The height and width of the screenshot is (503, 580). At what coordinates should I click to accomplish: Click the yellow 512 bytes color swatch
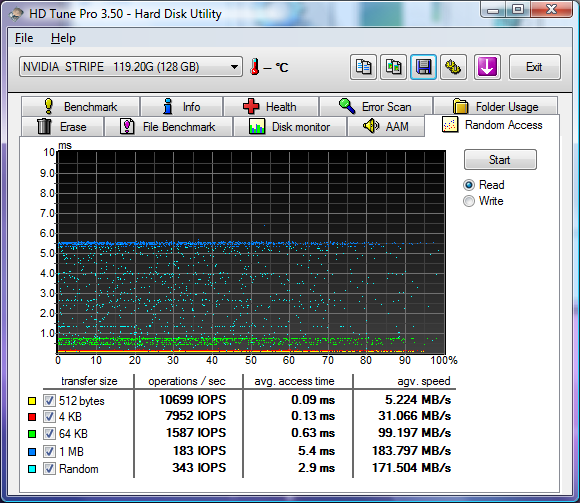32,401
